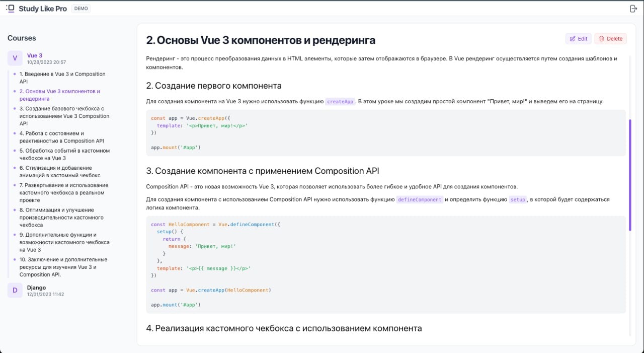Open lesson '7. Развертывание и использование'
The width and height of the screenshot is (644, 353).
coord(63,192)
